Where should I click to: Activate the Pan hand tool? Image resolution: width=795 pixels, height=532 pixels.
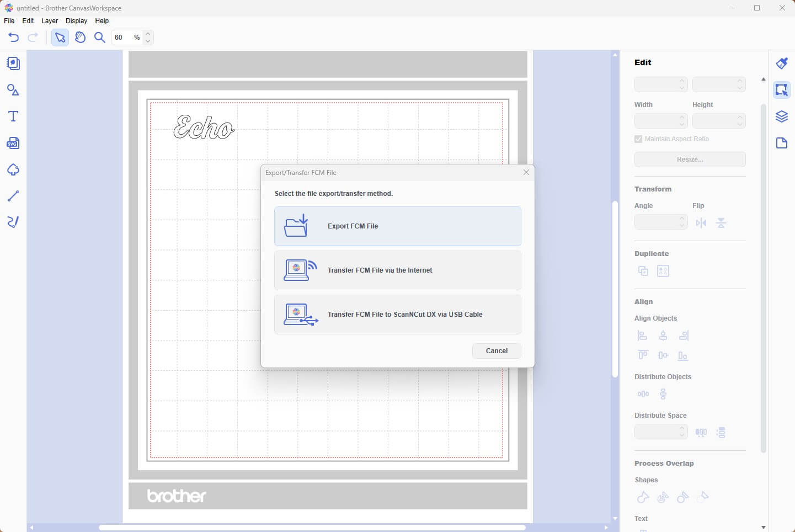point(80,37)
